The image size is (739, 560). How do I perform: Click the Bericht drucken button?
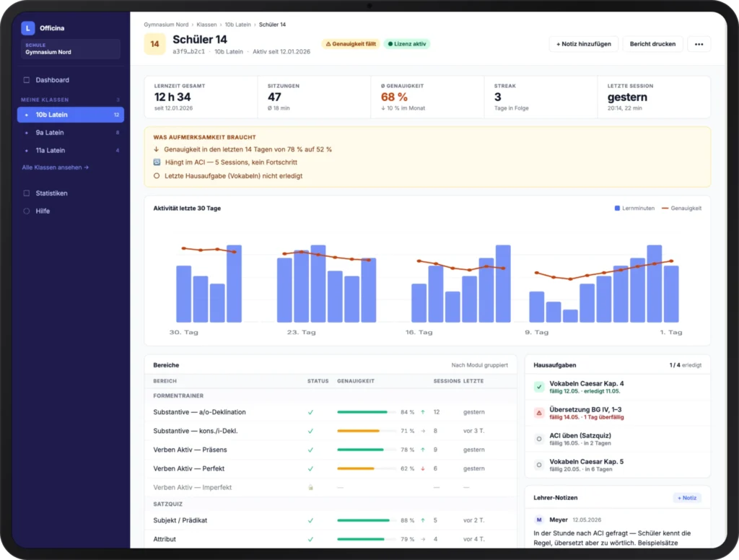tap(652, 44)
